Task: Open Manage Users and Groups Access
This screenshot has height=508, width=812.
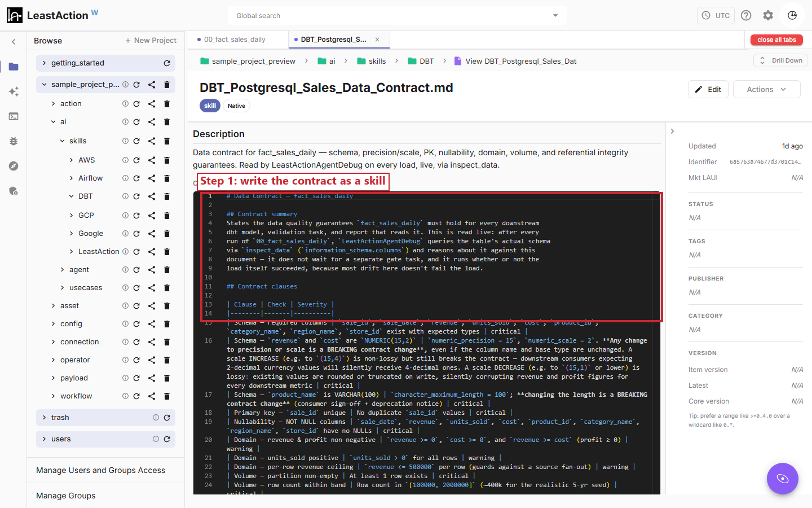Action: [101, 470]
